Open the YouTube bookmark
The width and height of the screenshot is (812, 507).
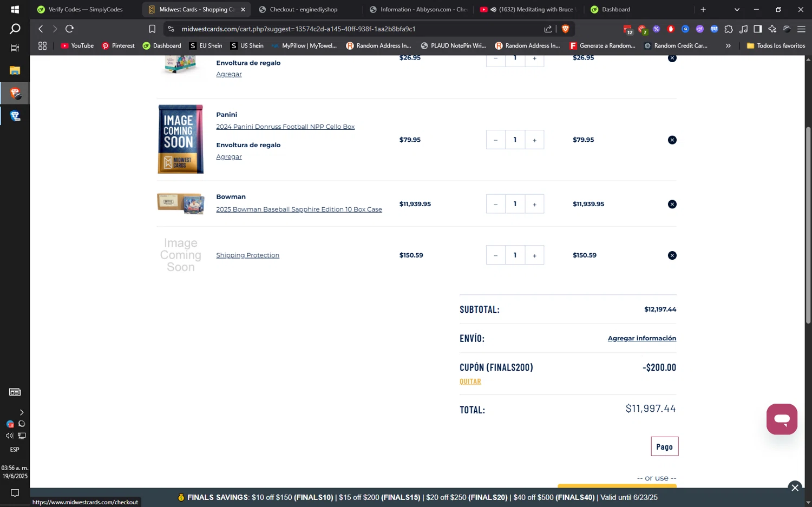pyautogui.click(x=77, y=46)
